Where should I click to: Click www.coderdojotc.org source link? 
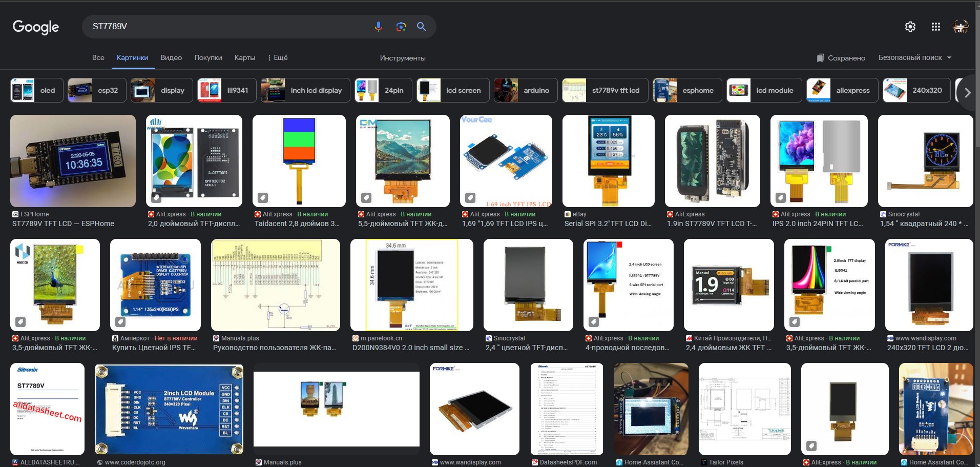point(135,462)
